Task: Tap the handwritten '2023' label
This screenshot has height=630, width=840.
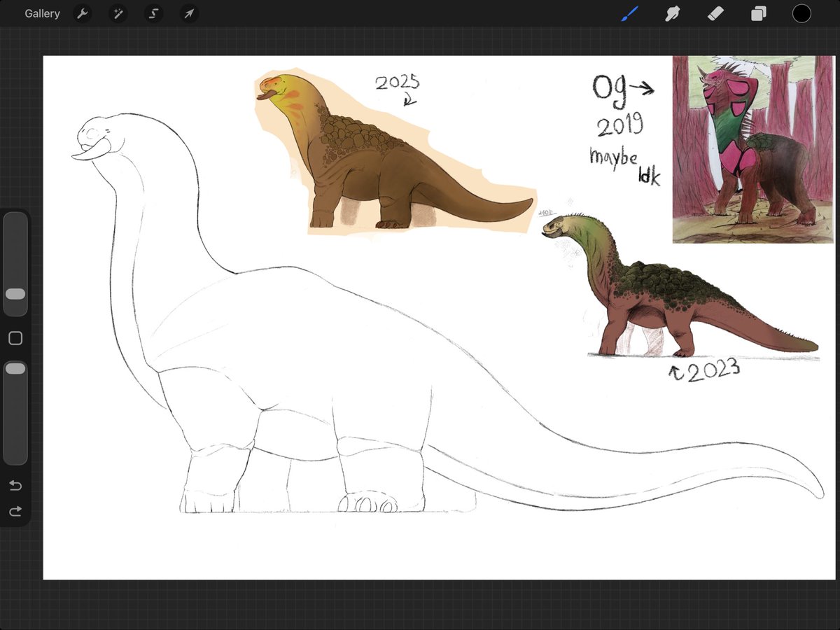Action: (x=713, y=371)
